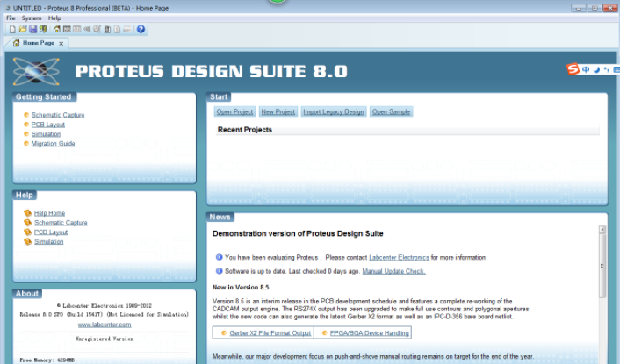Open the Gerber Viewer toolbar icon

[x=97, y=29]
